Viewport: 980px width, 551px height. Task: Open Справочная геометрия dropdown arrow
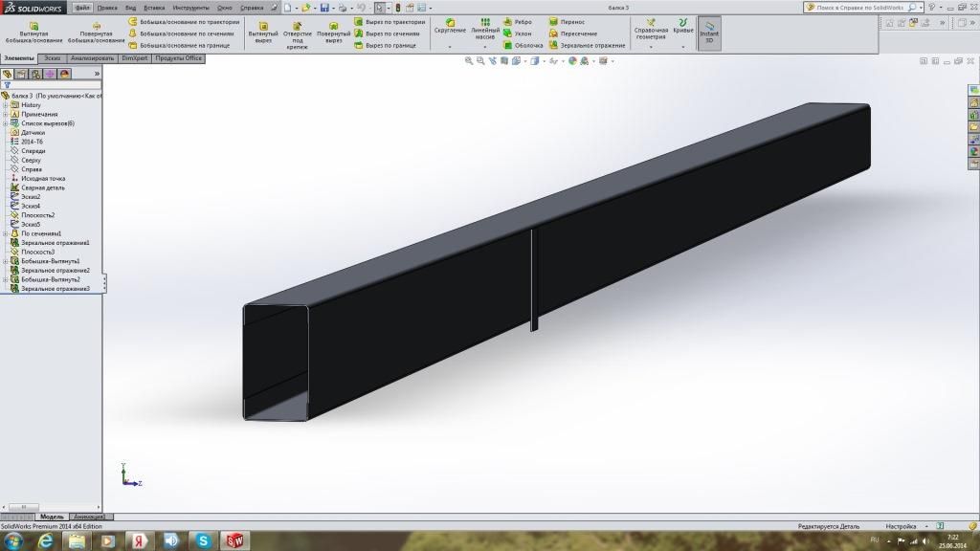point(651,47)
